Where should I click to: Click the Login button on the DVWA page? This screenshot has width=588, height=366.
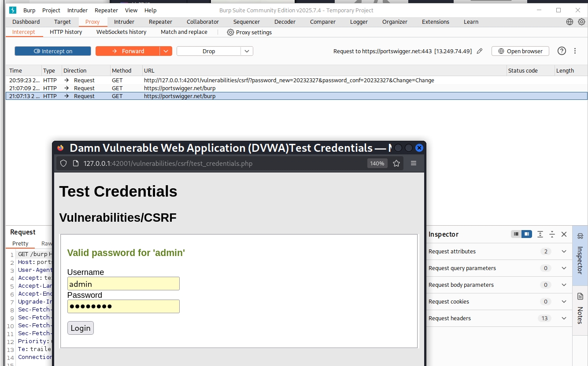point(81,328)
